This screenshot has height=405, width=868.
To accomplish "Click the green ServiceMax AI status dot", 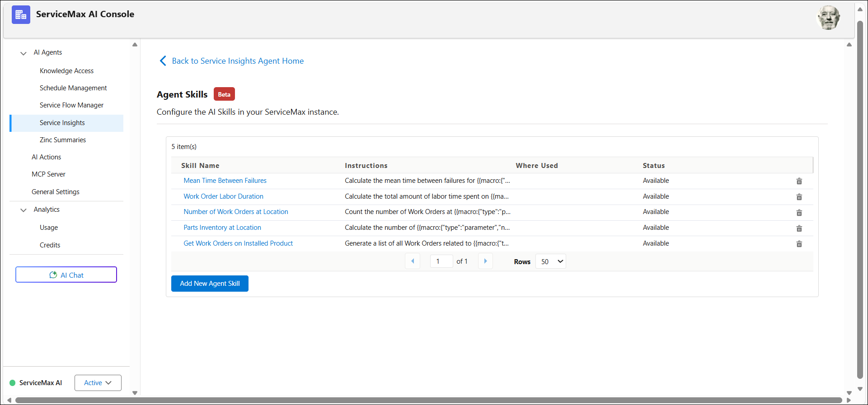I will (x=12, y=383).
